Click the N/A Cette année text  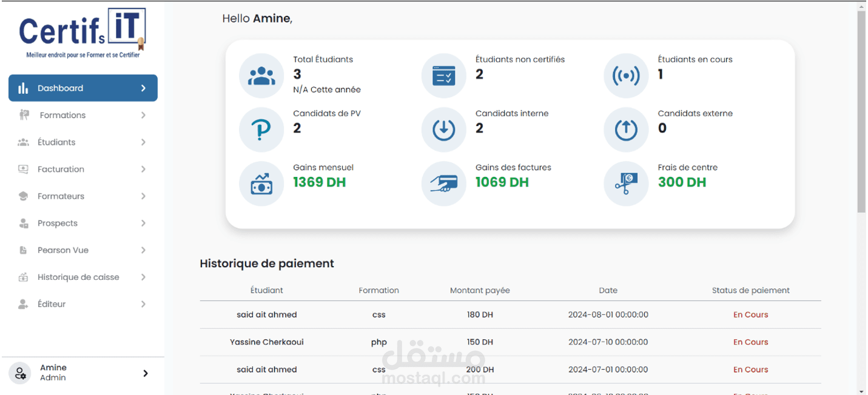pos(327,90)
